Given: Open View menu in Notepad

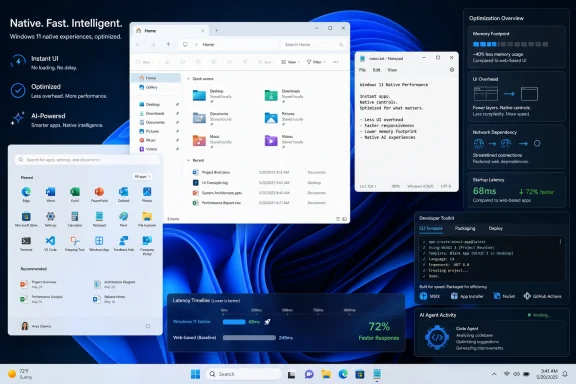Looking at the screenshot, I should 392,70.
